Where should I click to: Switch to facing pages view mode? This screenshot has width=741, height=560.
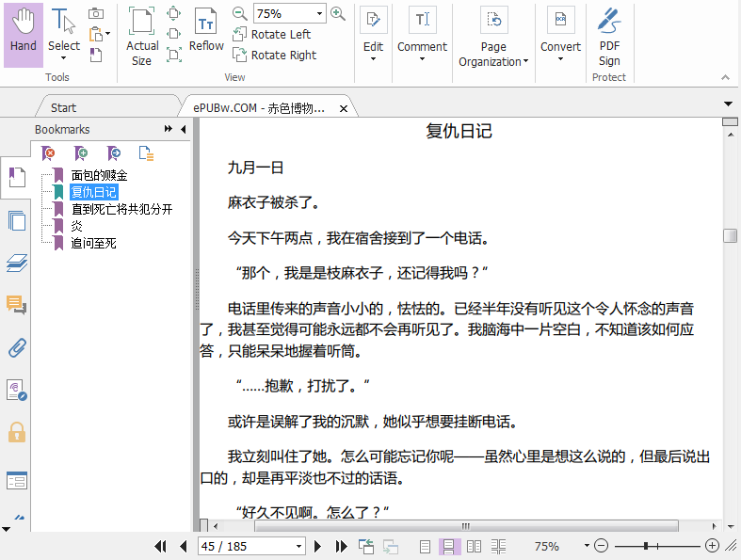475,546
